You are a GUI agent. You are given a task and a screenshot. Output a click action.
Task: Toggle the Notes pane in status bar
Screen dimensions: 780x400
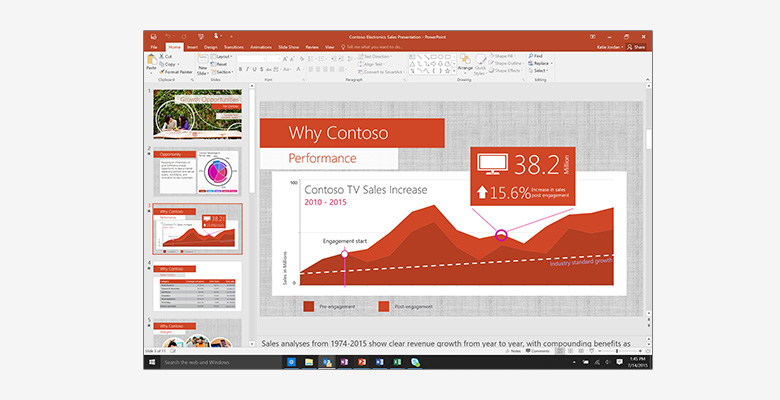pos(513,351)
